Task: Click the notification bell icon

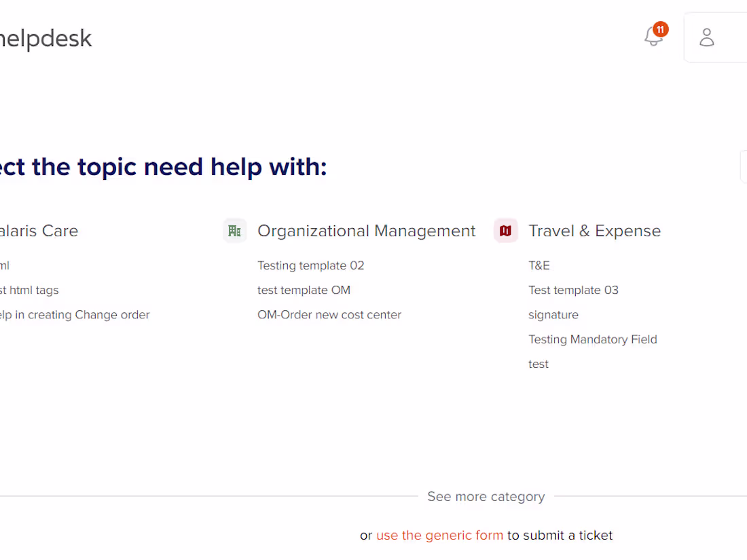Action: [652, 37]
